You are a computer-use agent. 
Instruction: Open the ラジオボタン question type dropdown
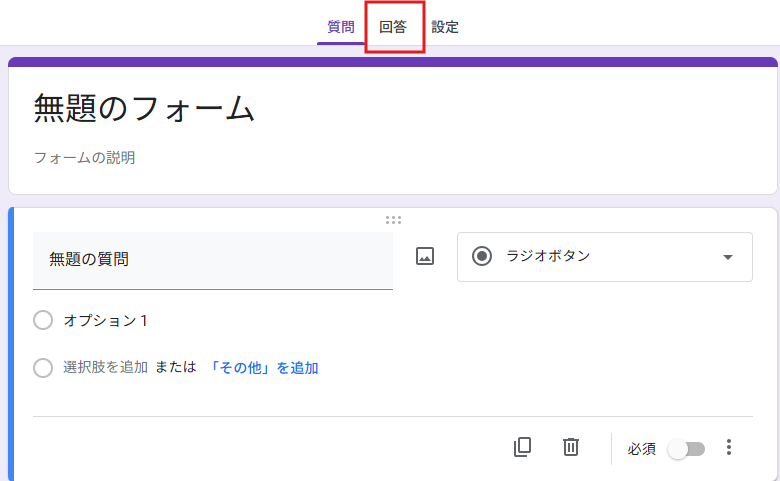tap(604, 257)
